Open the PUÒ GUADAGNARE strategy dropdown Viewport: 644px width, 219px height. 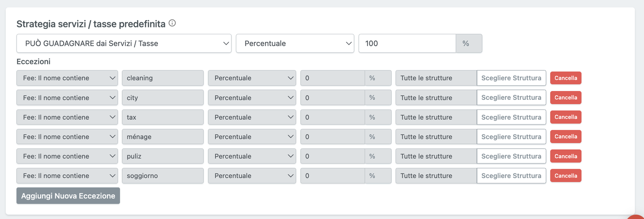point(124,43)
